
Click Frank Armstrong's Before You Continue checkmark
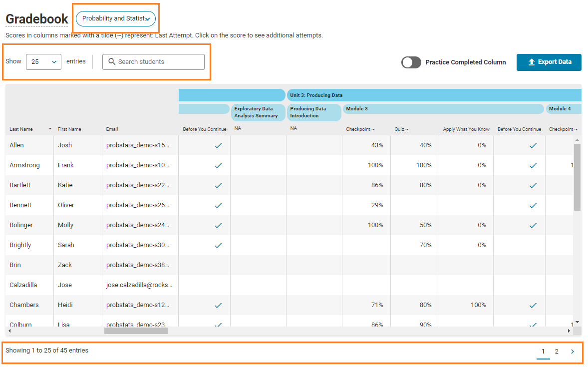(x=218, y=165)
